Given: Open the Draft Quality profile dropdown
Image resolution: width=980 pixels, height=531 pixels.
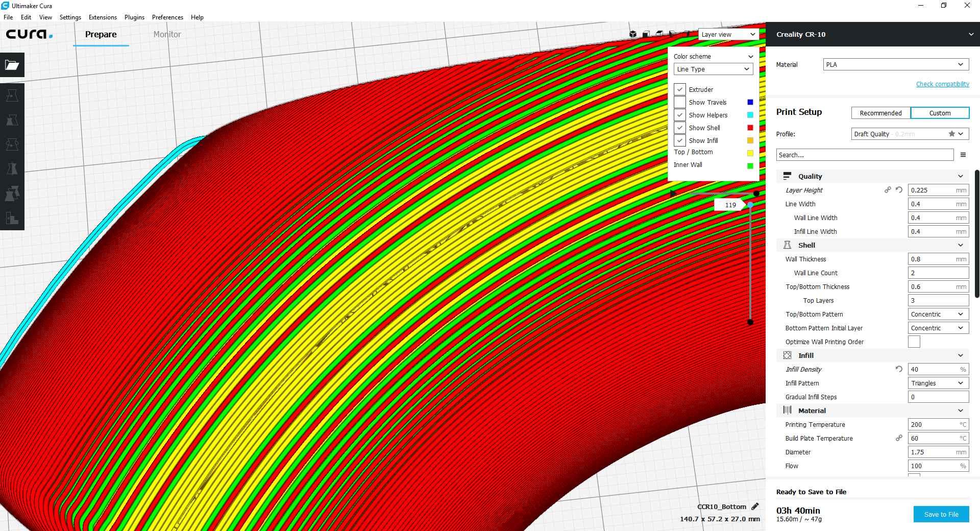Looking at the screenshot, I should click(910, 134).
